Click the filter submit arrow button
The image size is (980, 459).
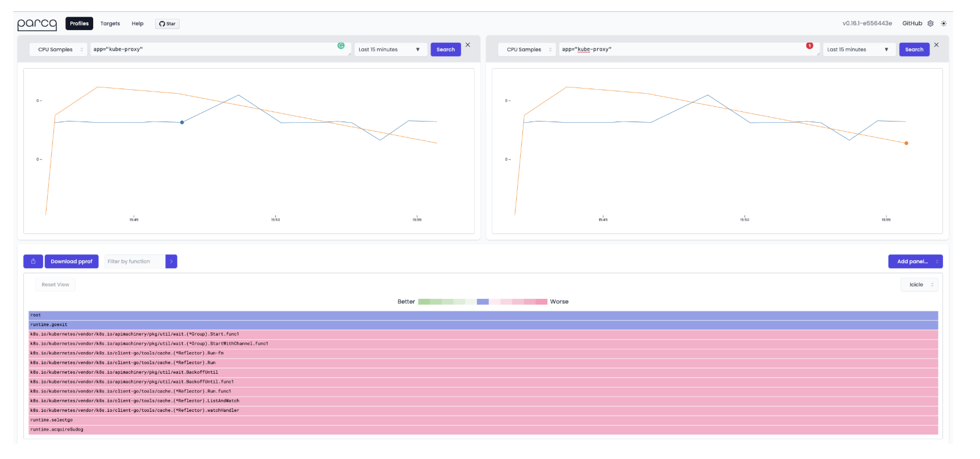click(x=171, y=261)
